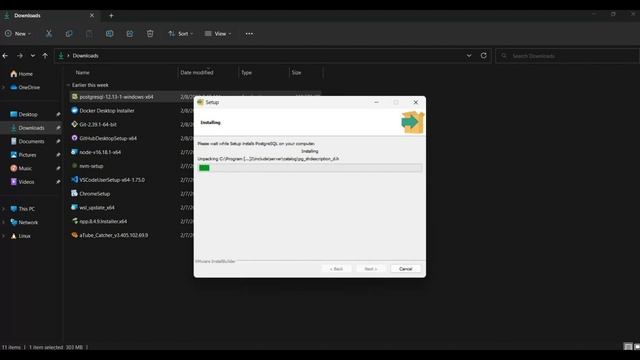Select the node-v16.18.1-x64 file
The image size is (640, 360).
[x=100, y=152]
